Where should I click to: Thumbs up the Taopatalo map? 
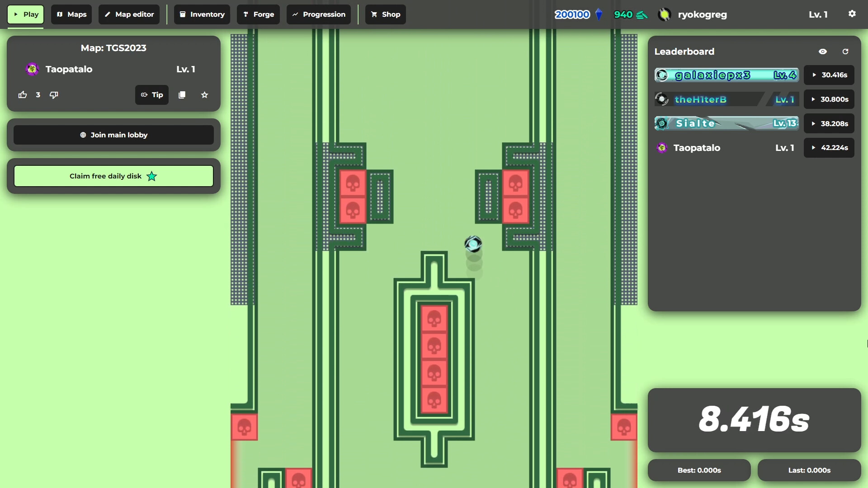(x=22, y=95)
